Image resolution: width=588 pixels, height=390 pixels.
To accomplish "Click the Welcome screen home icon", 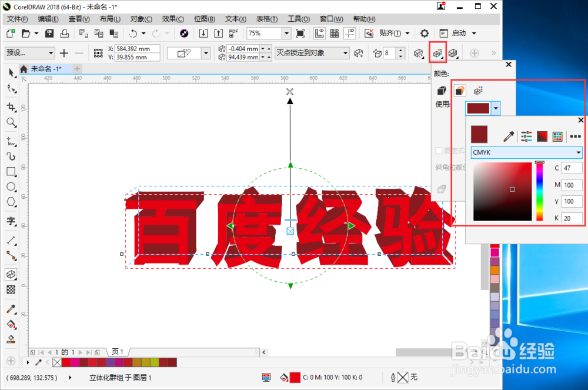I will pos(24,69).
